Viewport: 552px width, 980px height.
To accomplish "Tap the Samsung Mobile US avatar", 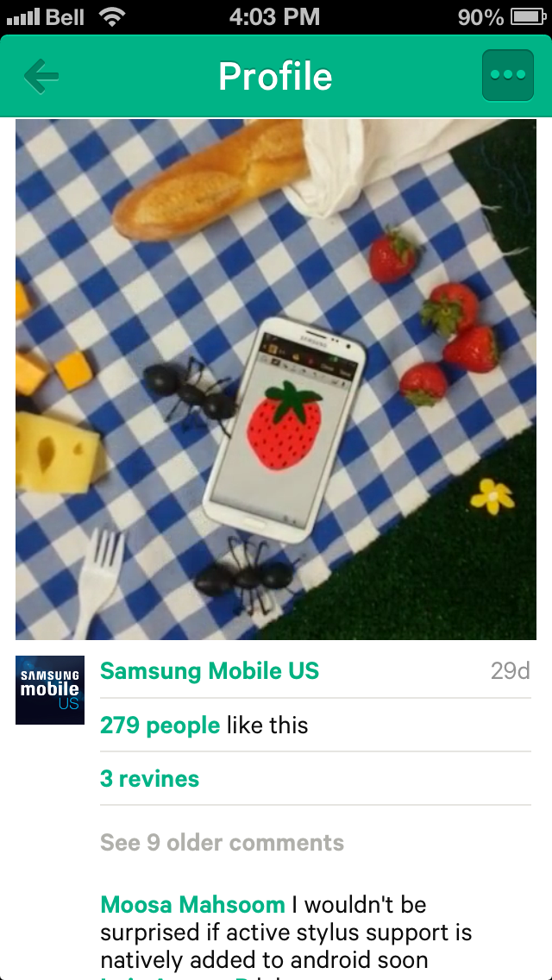I will pyautogui.click(x=50, y=690).
